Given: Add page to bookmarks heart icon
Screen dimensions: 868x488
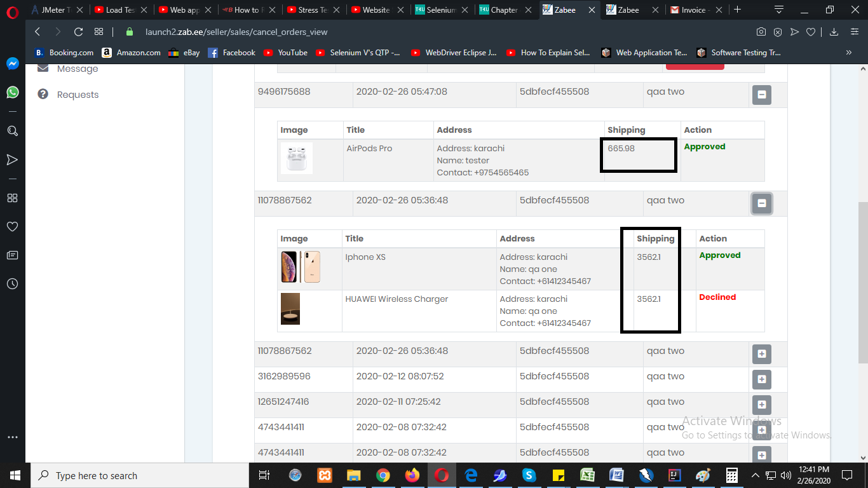Looking at the screenshot, I should [x=811, y=32].
